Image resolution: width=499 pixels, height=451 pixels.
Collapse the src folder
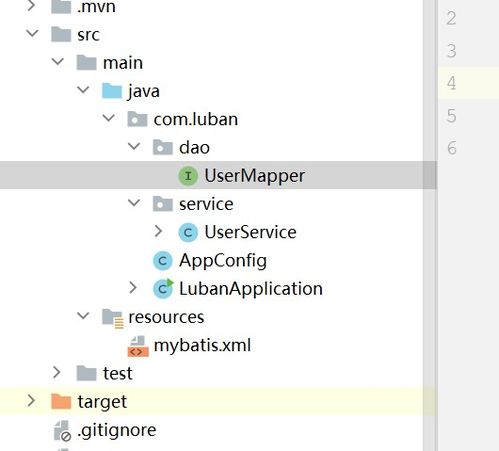click(x=32, y=33)
